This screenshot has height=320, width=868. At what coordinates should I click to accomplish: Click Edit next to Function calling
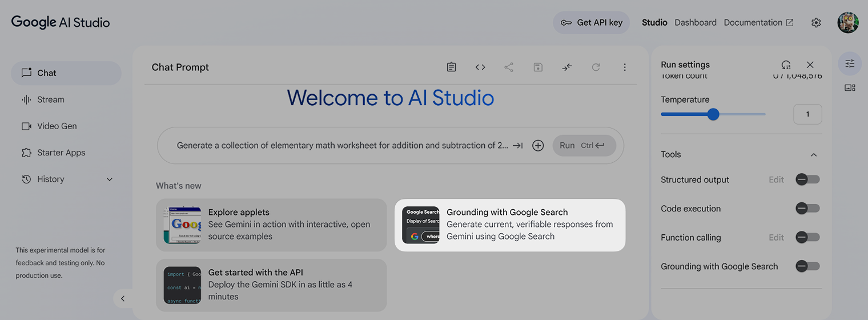pyautogui.click(x=776, y=237)
